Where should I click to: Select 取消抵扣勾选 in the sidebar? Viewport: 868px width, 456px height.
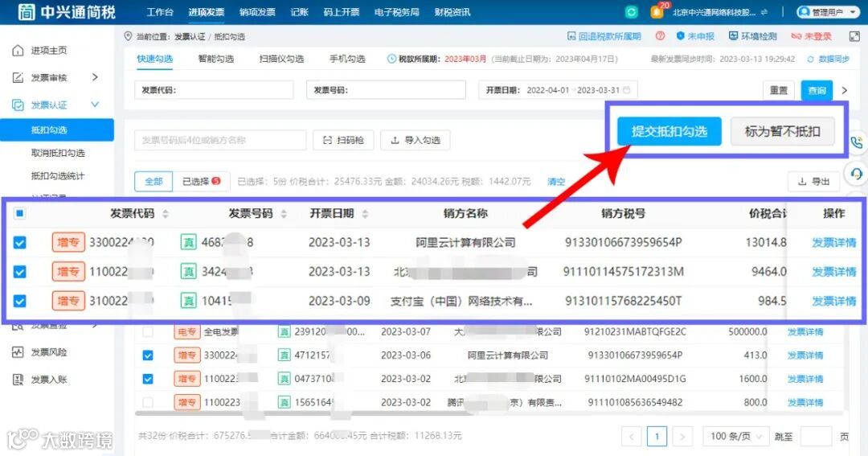point(58,153)
